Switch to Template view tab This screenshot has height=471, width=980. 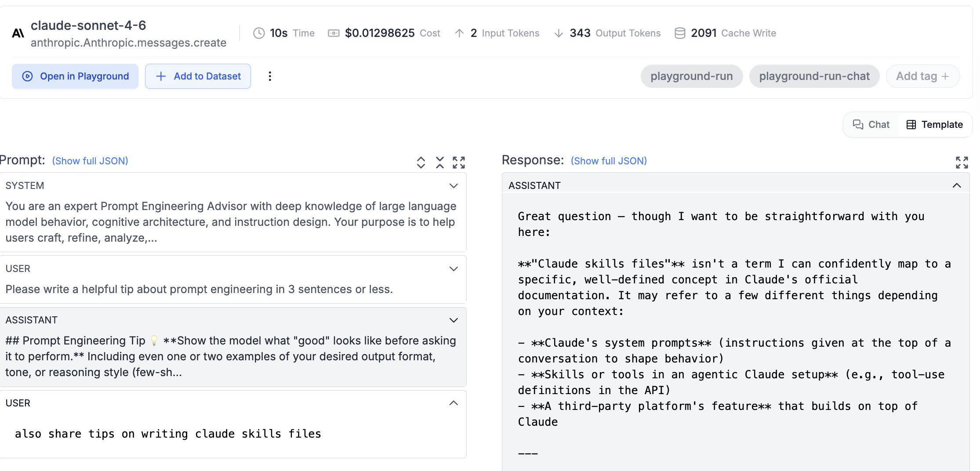coord(935,125)
